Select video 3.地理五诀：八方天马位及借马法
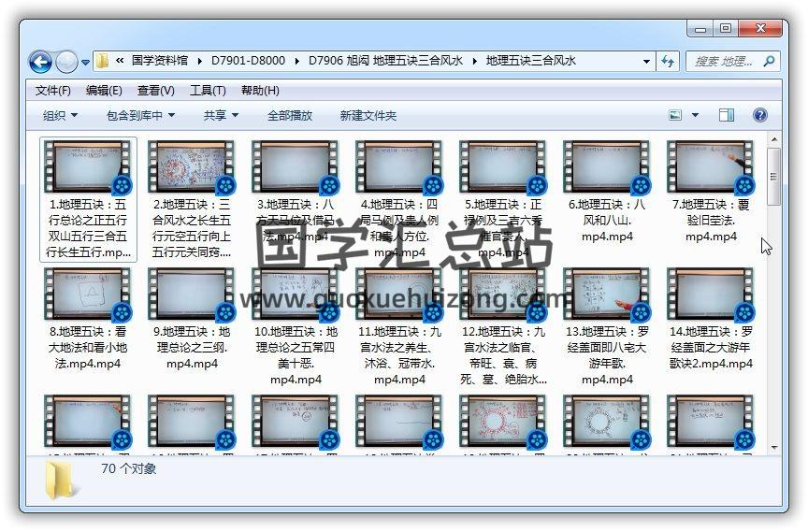Image resolution: width=808 pixels, height=532 pixels. pyautogui.click(x=296, y=192)
